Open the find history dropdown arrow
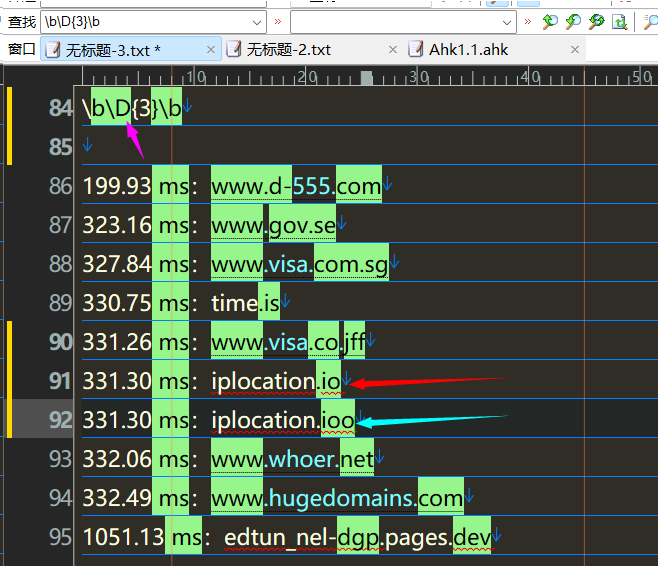658x566 pixels. (257, 22)
